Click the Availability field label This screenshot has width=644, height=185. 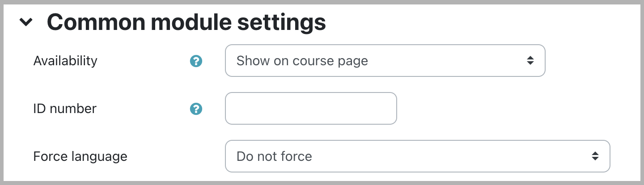click(x=65, y=61)
